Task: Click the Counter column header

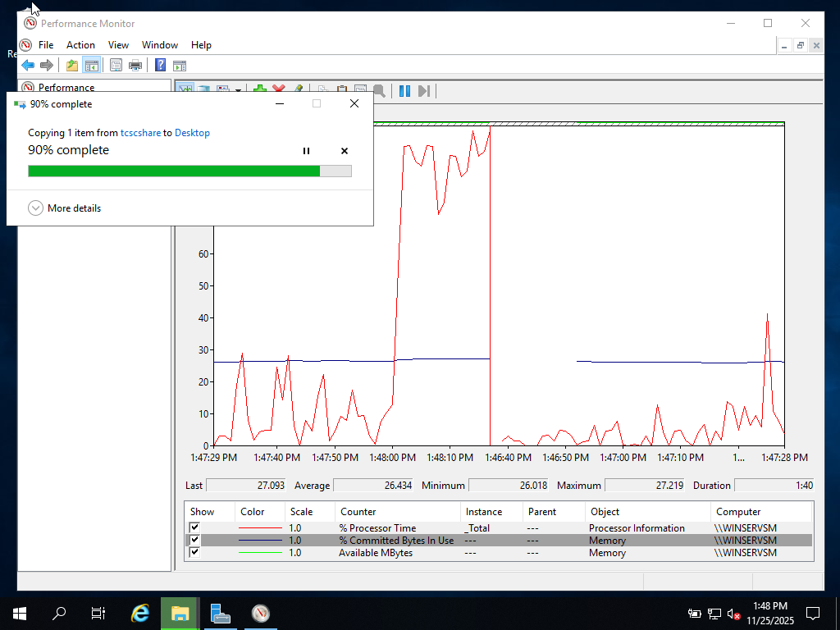Action: click(358, 512)
